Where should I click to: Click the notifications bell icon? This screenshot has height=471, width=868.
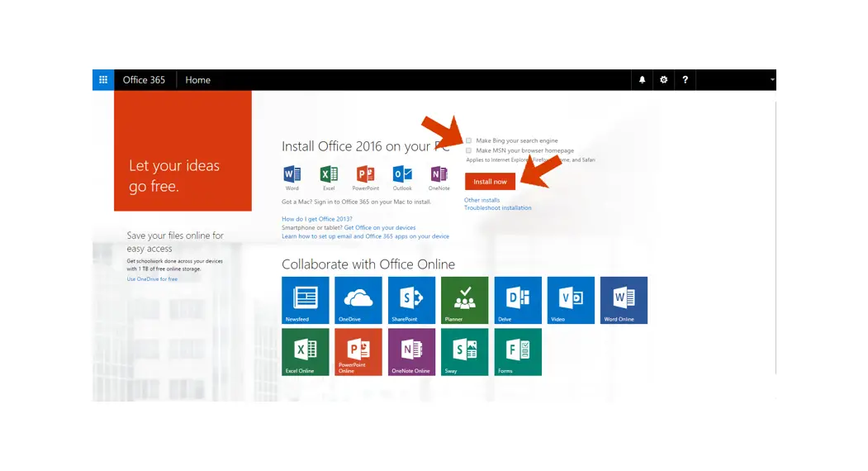click(643, 80)
